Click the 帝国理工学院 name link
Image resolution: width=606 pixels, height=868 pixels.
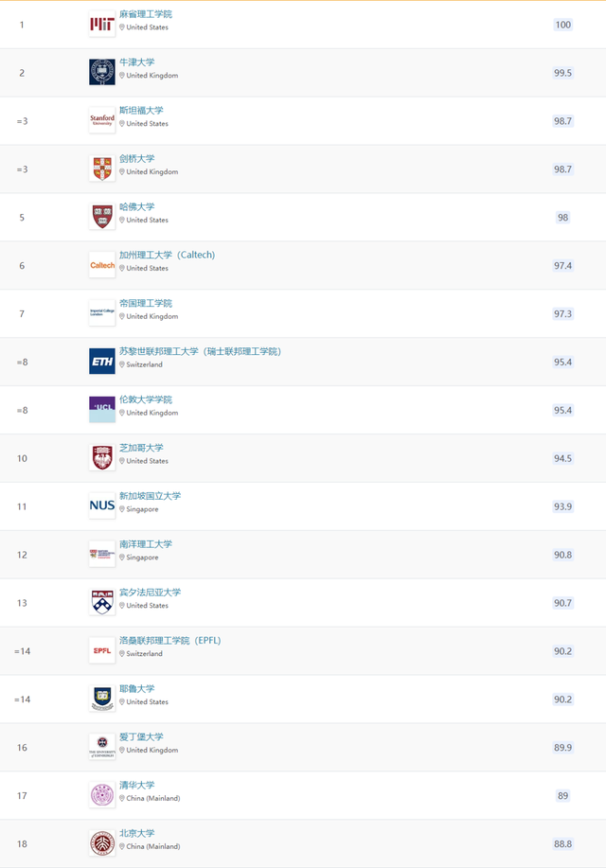(146, 303)
